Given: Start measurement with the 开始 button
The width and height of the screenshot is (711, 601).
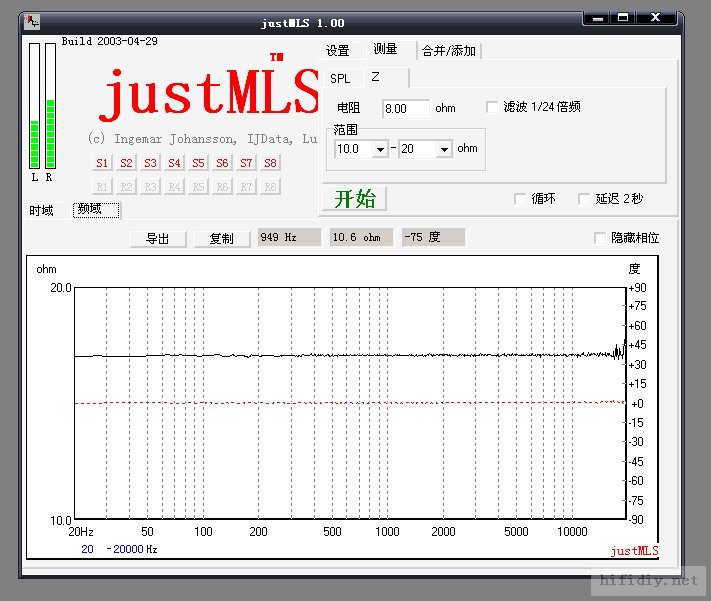Looking at the screenshot, I should [x=354, y=198].
